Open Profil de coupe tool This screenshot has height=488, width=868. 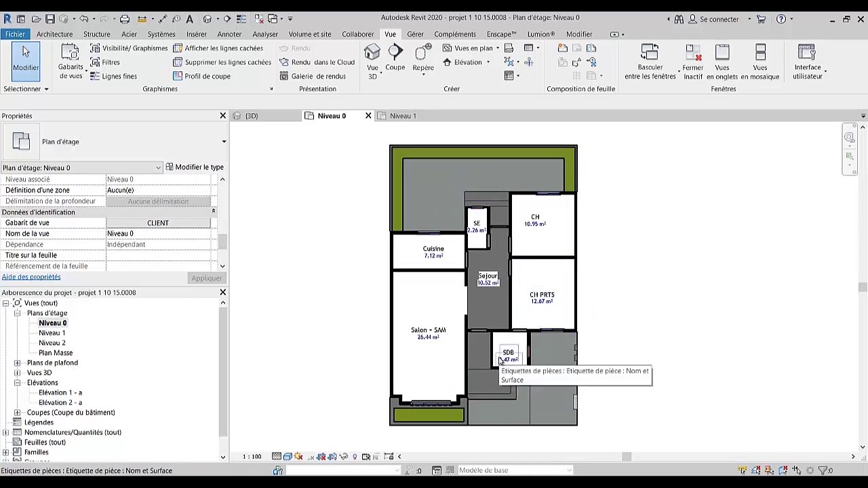click(x=201, y=77)
